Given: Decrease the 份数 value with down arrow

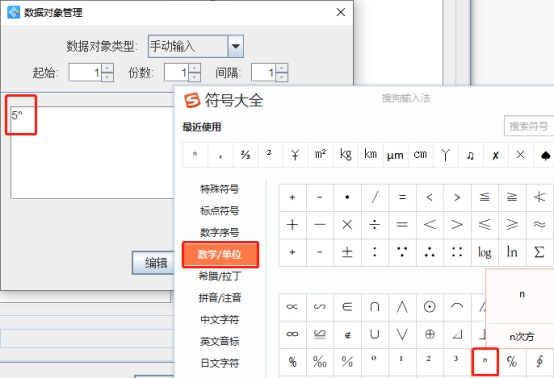Looking at the screenshot, I should tap(195, 77).
